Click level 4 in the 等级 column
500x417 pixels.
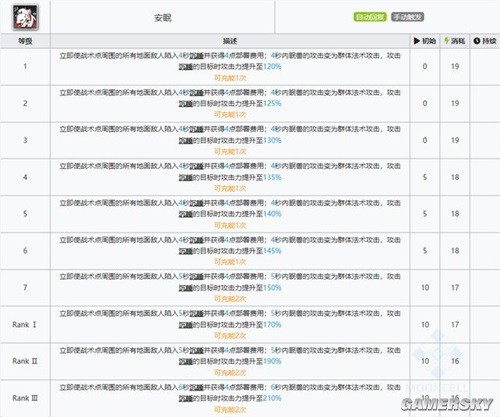(x=25, y=177)
